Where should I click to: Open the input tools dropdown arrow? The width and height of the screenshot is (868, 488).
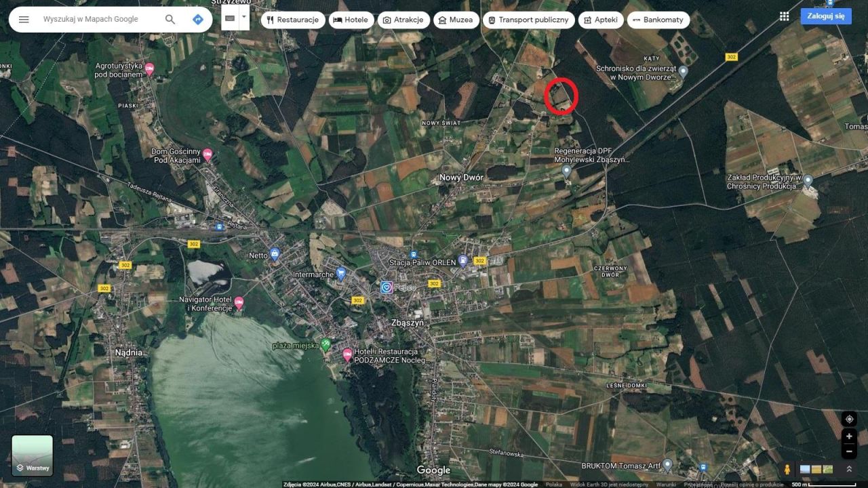click(x=244, y=19)
